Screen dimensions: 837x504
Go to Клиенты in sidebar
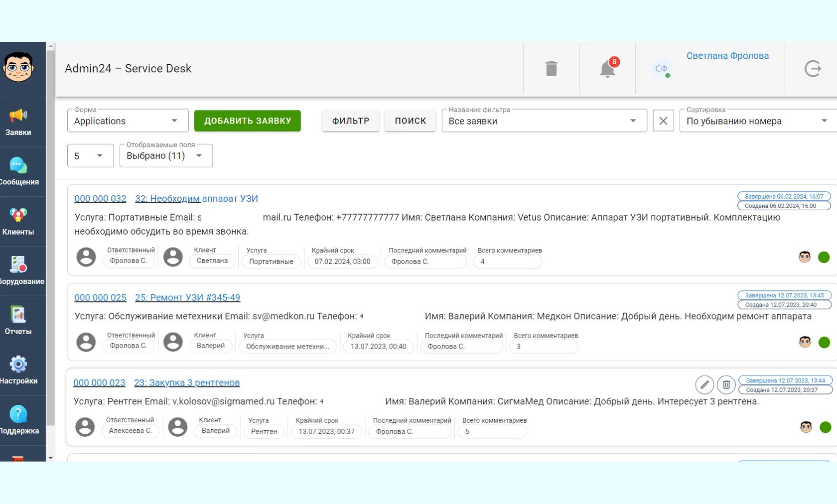[x=18, y=222]
